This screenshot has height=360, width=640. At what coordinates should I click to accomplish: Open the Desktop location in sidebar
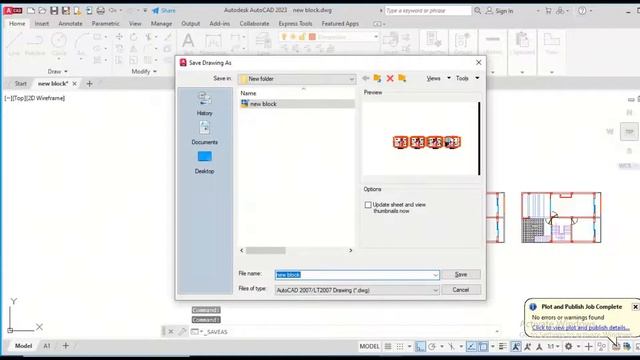(x=204, y=162)
